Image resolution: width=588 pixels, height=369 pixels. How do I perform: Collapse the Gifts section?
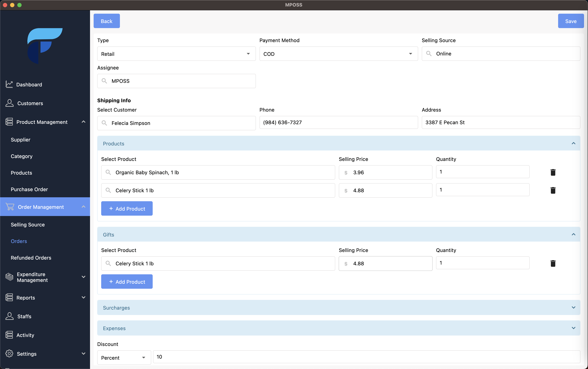573,235
